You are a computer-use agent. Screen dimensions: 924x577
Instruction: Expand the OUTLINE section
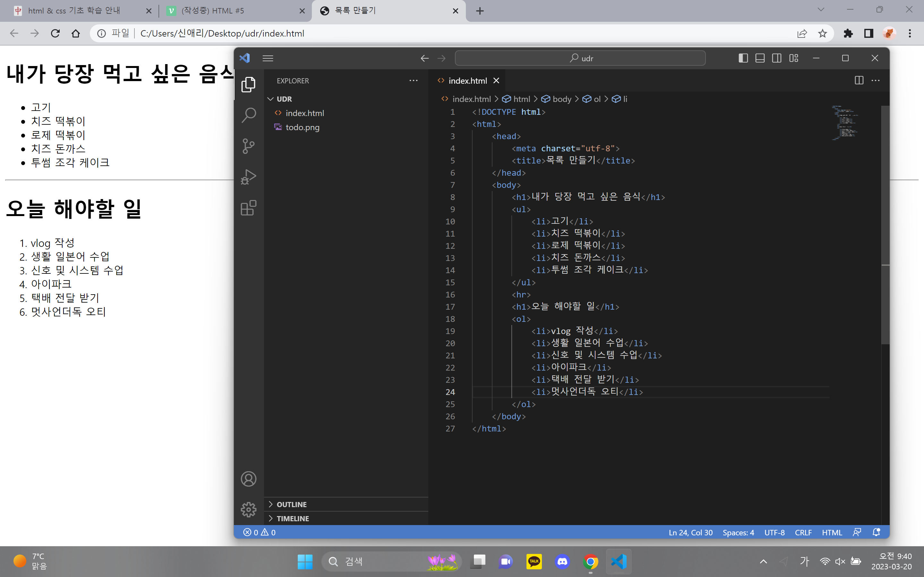[291, 504]
